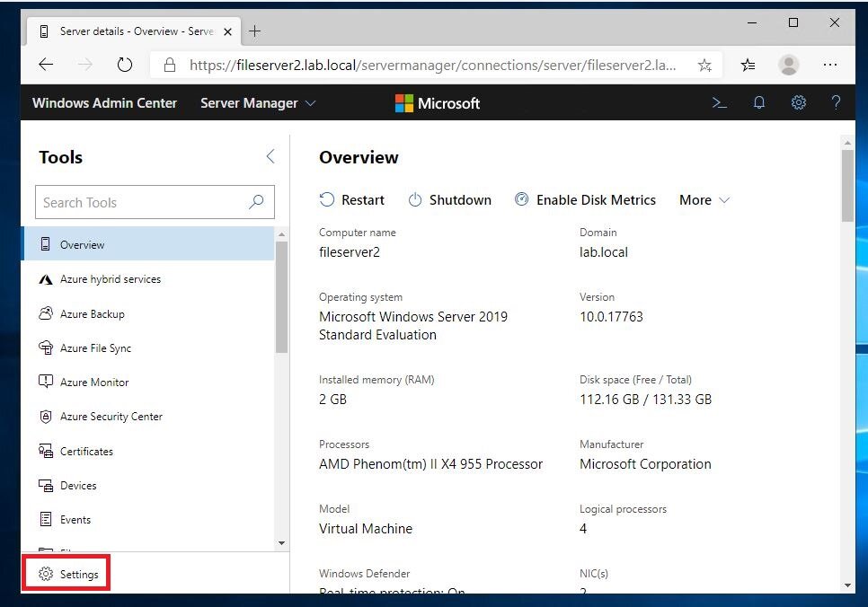Click disk space value 112.16 GB / 131.33 GB
868x607 pixels.
point(645,399)
